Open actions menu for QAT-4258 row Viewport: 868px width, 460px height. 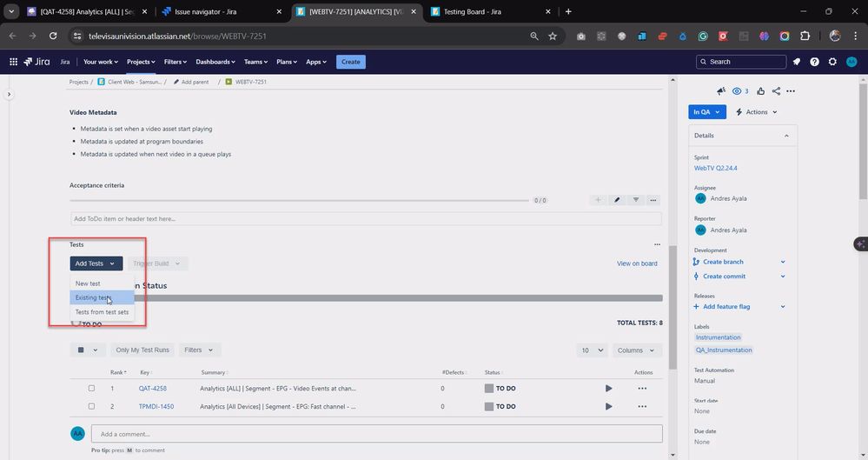point(642,389)
